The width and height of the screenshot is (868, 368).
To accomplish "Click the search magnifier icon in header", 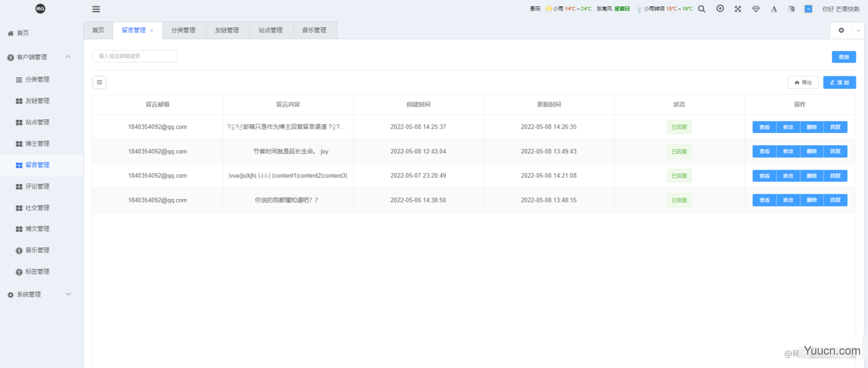I will 701,9.
